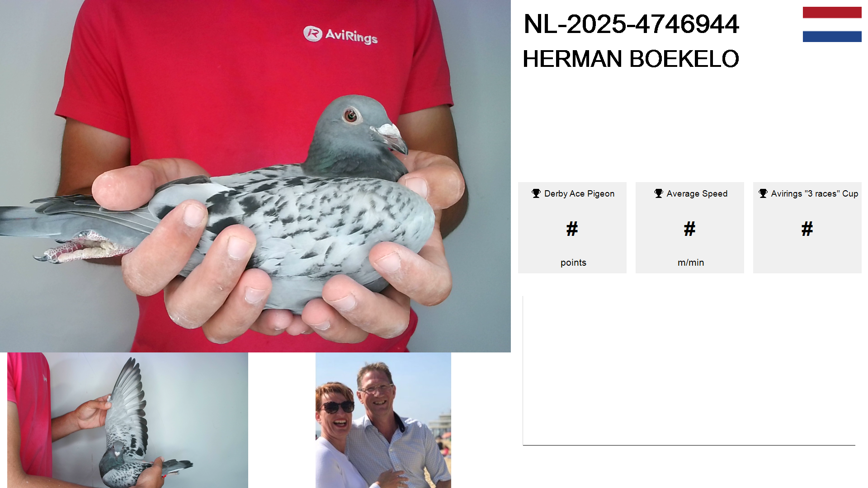The image size is (868, 488).
Task: Click the 3 races Cup rank hash value
Action: [x=807, y=229]
